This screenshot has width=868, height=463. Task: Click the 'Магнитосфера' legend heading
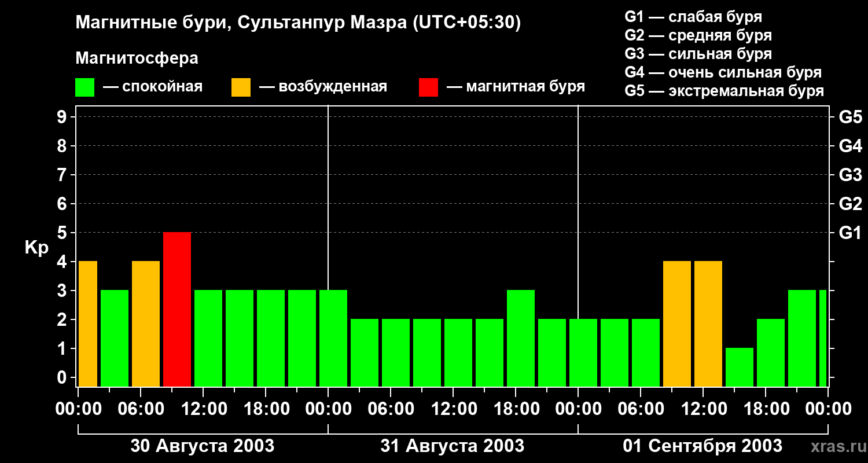click(137, 58)
